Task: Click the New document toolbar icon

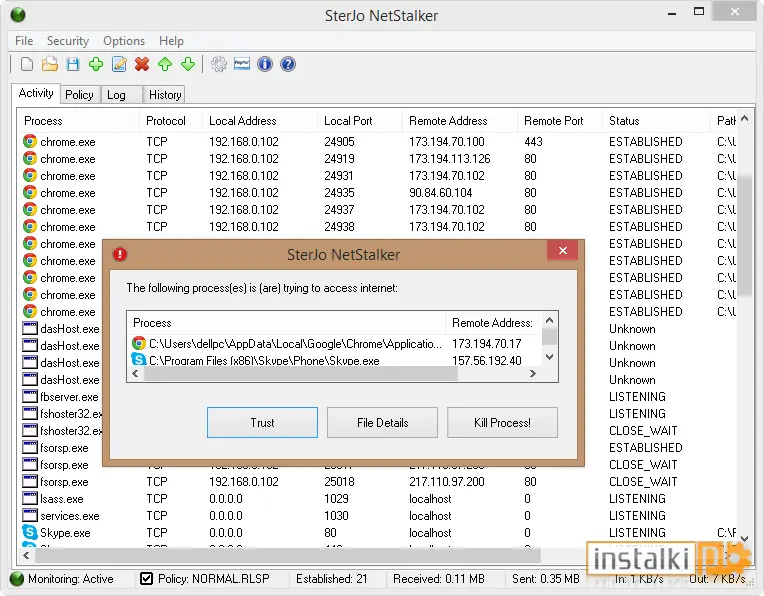Action: pos(27,64)
